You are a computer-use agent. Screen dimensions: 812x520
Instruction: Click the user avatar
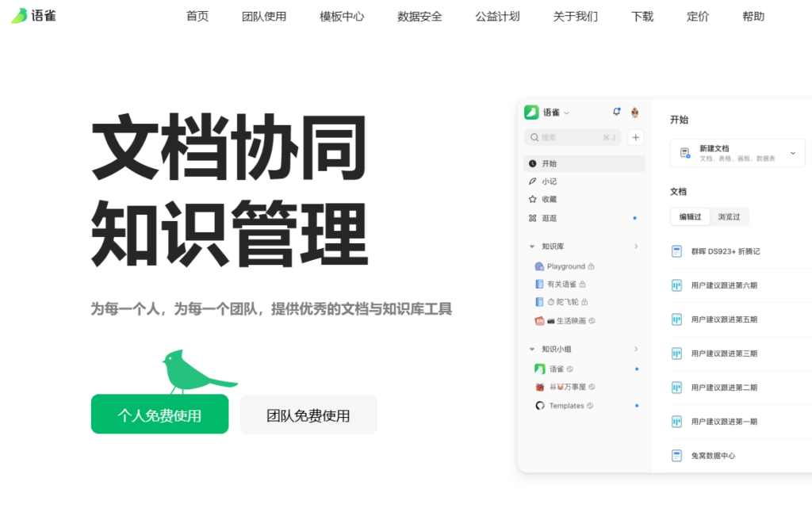(x=635, y=113)
